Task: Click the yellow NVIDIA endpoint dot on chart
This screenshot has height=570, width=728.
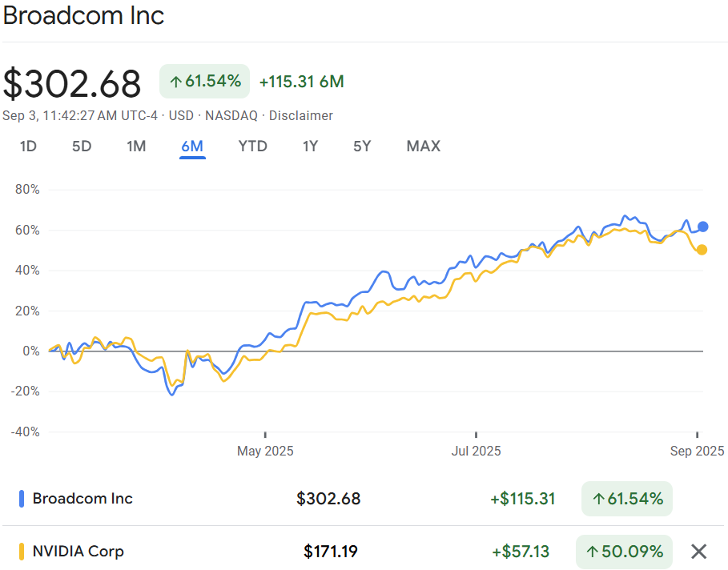Action: (702, 250)
